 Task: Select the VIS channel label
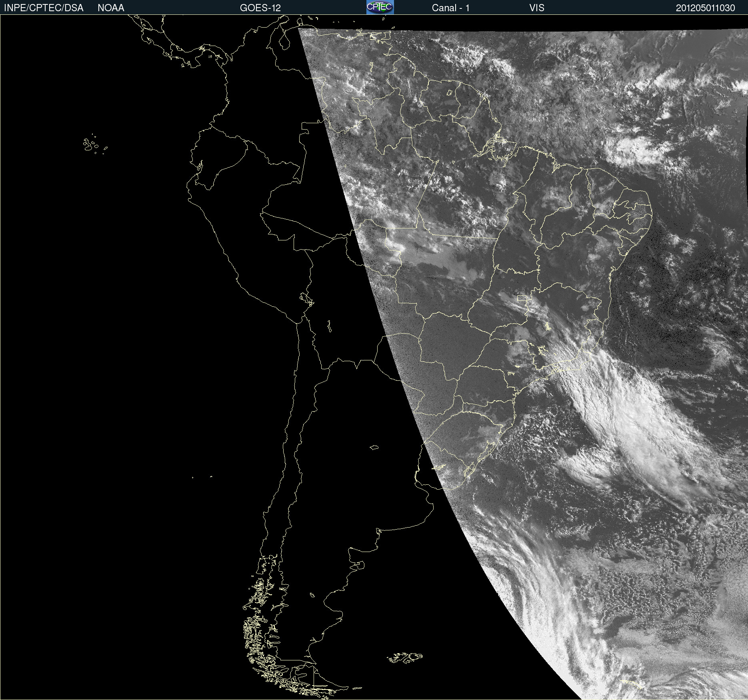[x=537, y=8]
